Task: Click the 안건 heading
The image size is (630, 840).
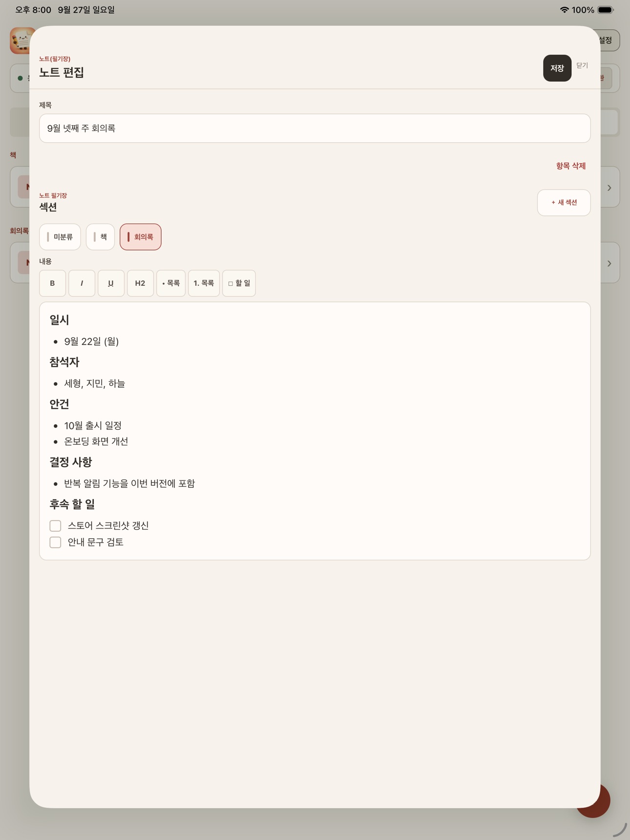Action: (60, 404)
